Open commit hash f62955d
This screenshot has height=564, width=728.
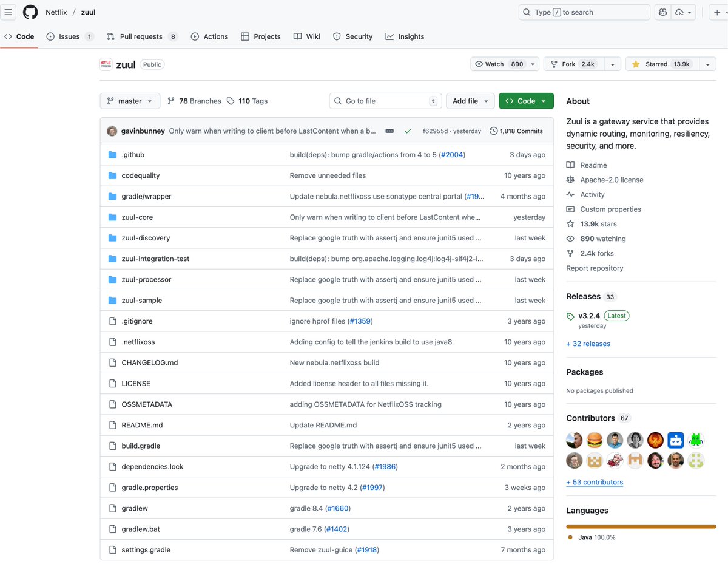tap(434, 131)
